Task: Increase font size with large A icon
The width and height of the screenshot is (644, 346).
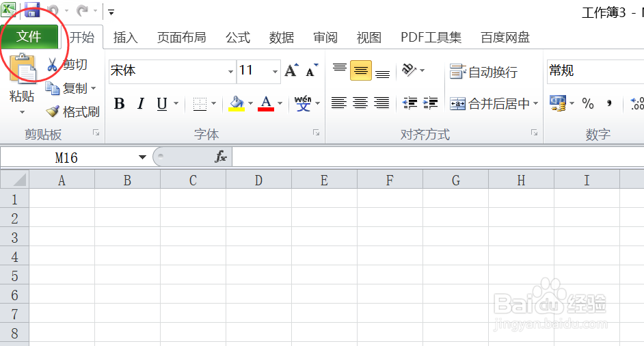Action: pos(291,70)
